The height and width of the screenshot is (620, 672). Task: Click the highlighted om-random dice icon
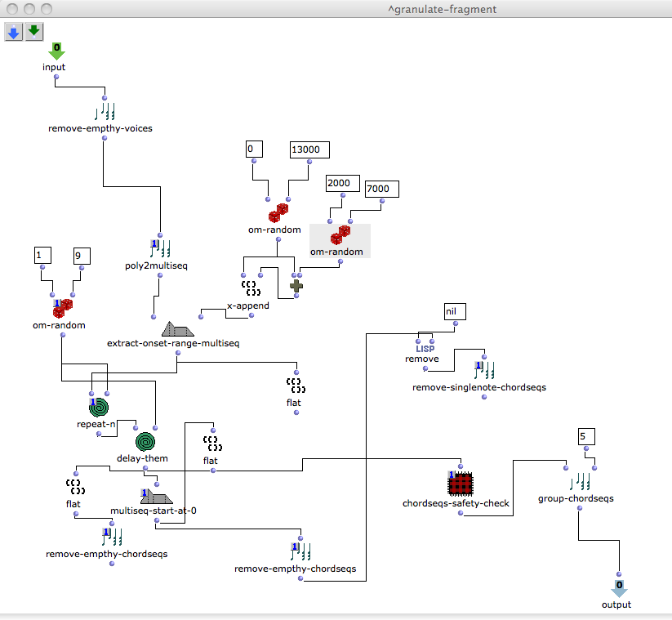tap(340, 236)
